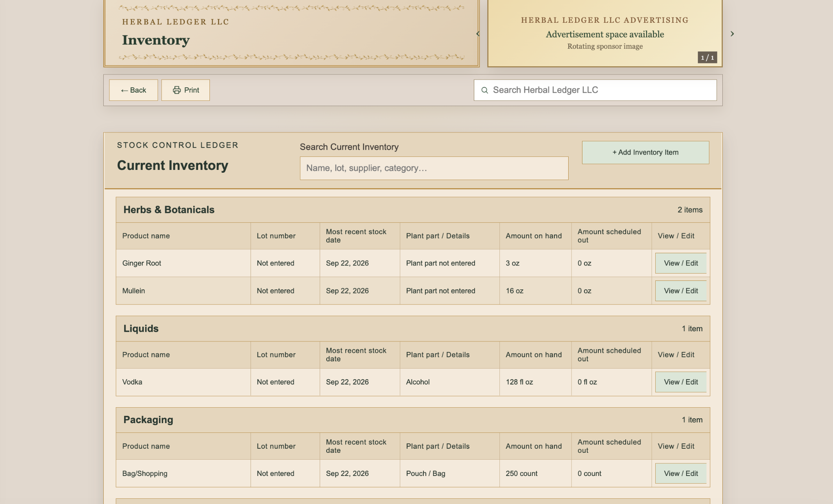Screen dimensions: 833x504
Task: Click the search magnifier icon
Action: click(484, 90)
